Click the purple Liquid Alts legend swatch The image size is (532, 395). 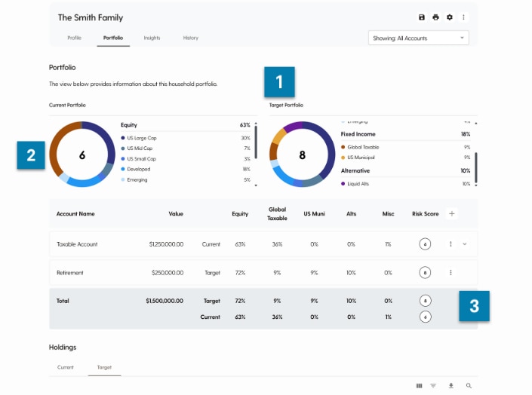click(x=343, y=184)
